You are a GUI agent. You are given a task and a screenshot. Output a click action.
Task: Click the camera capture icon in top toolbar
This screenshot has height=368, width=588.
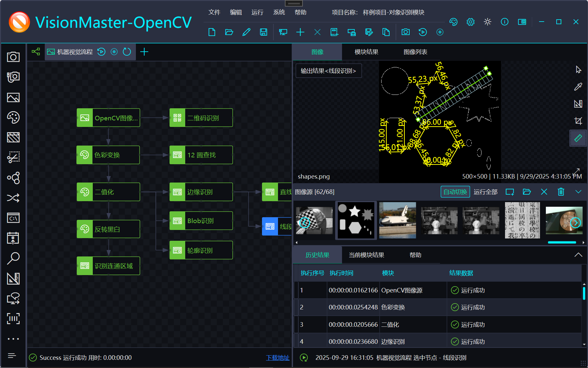click(405, 32)
